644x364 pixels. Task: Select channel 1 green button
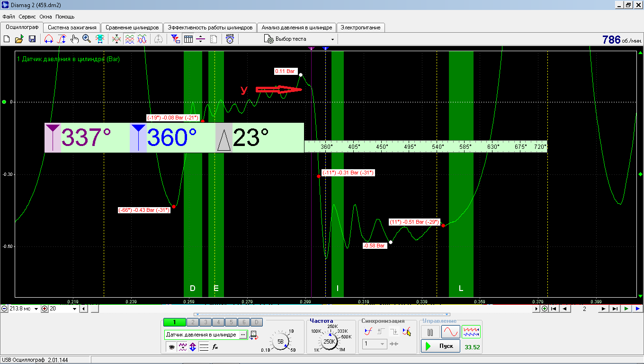[174, 322]
